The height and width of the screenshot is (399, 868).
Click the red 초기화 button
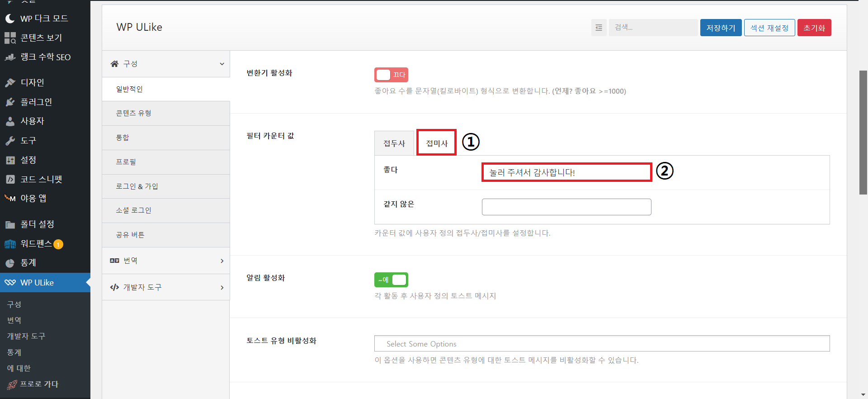[814, 28]
